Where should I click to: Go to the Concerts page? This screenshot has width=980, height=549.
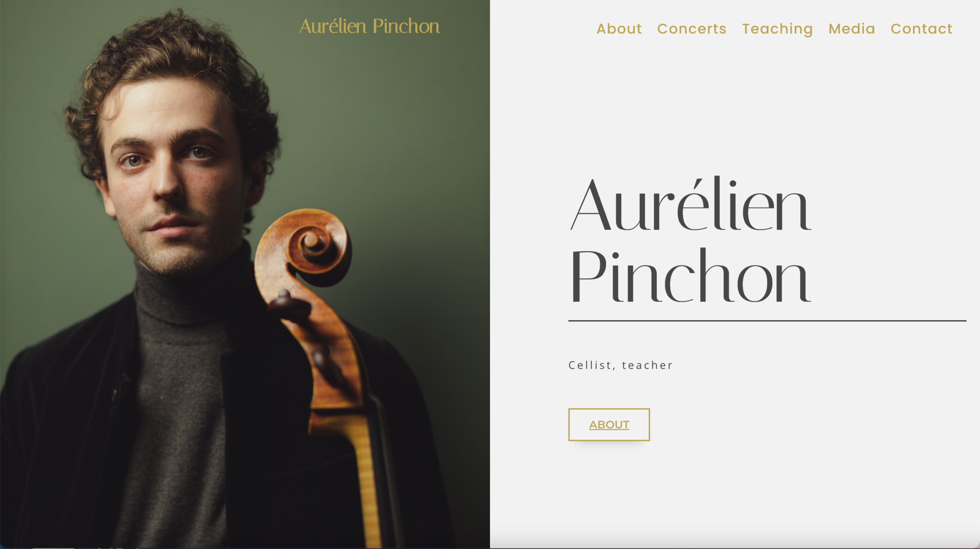pos(691,29)
